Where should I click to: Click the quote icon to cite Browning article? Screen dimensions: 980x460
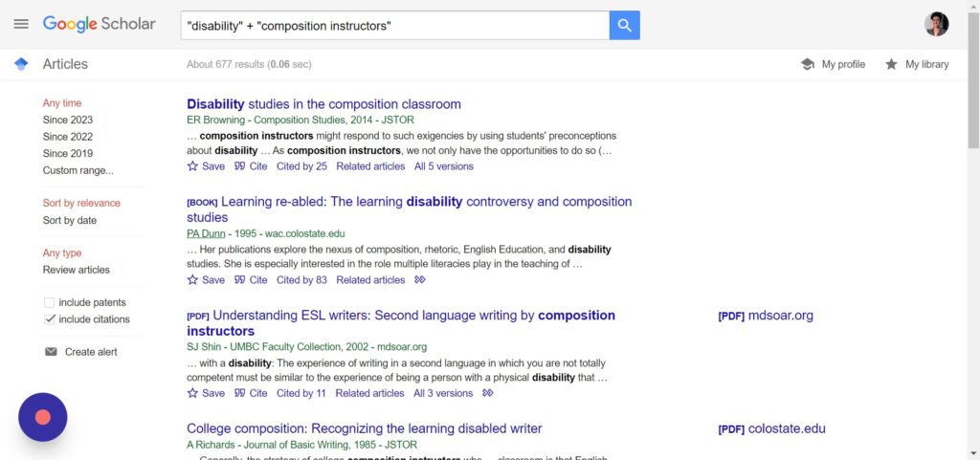[240, 166]
